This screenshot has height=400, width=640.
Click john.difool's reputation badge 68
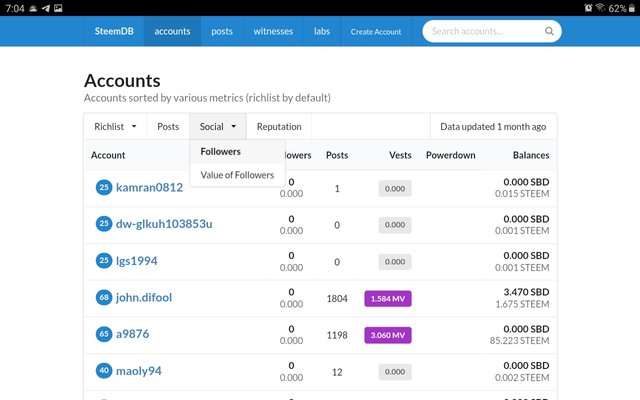click(x=103, y=297)
